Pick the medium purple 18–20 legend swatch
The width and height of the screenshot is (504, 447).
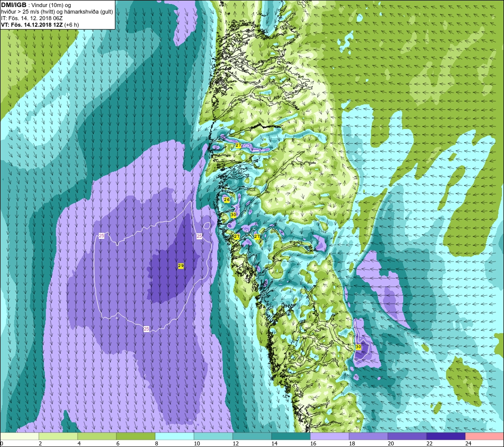coord(368,436)
